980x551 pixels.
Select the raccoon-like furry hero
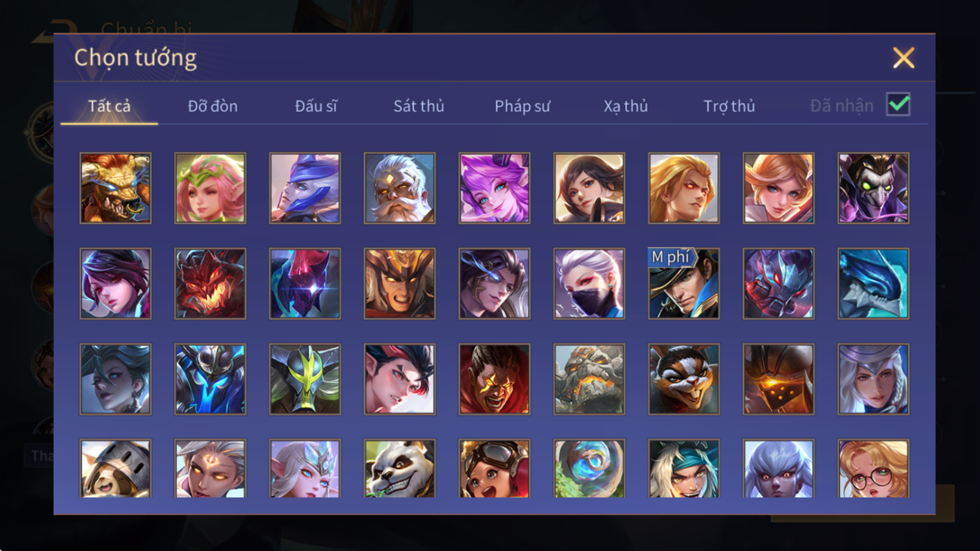(684, 379)
